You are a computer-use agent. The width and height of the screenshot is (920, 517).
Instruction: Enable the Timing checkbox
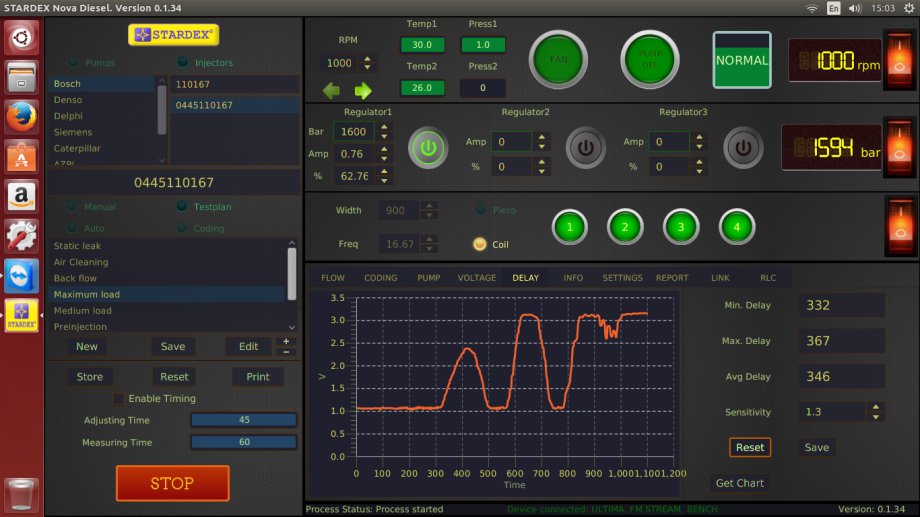coord(119,398)
